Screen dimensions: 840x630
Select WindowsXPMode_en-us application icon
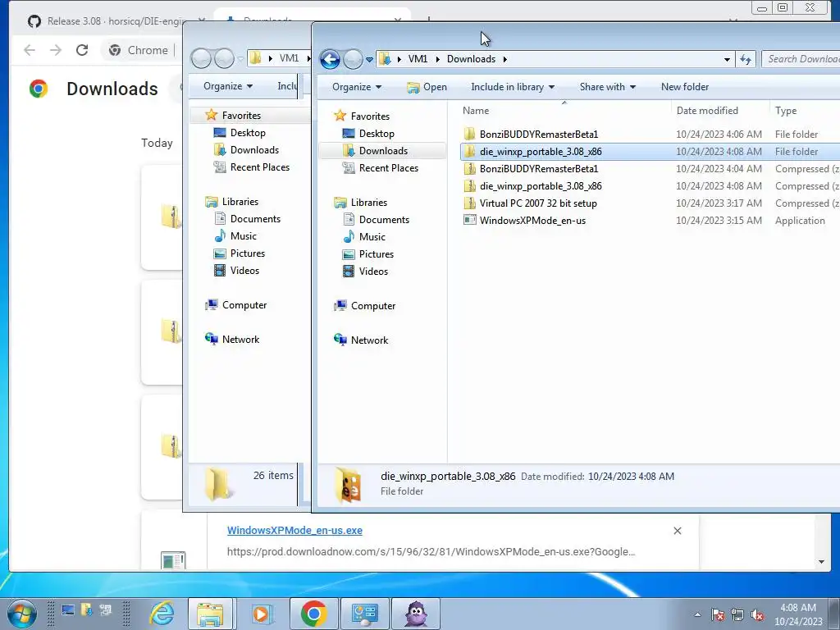pos(469,220)
